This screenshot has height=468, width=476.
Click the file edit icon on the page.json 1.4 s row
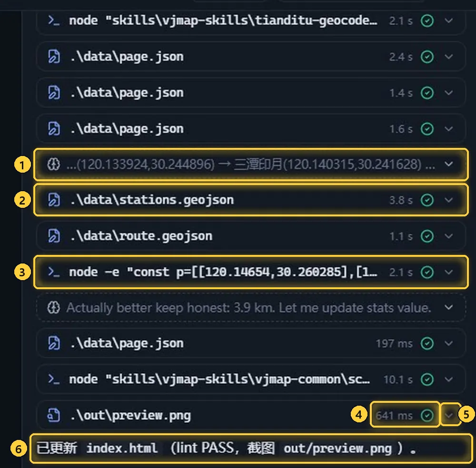pyautogui.click(x=54, y=93)
